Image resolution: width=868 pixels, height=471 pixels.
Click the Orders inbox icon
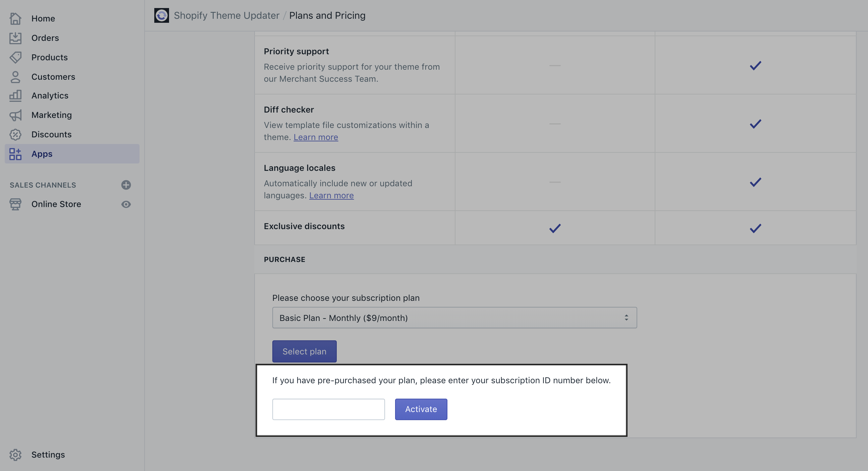[15, 38]
